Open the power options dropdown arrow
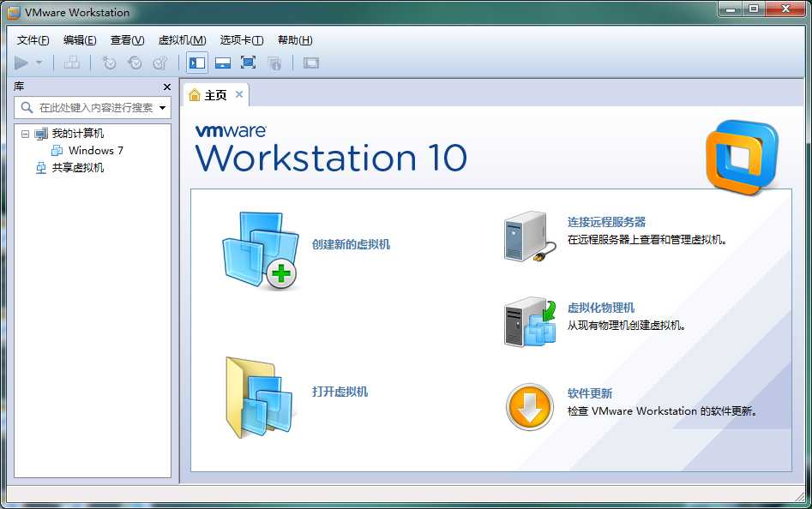 pyautogui.click(x=39, y=63)
